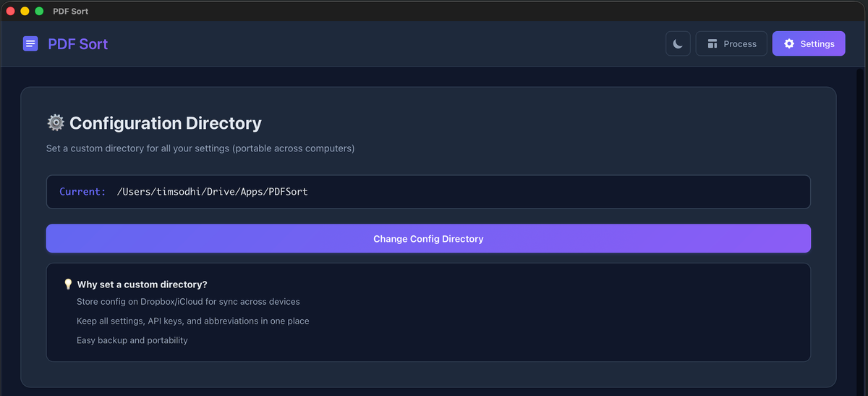Close the window with the red button

[11, 11]
